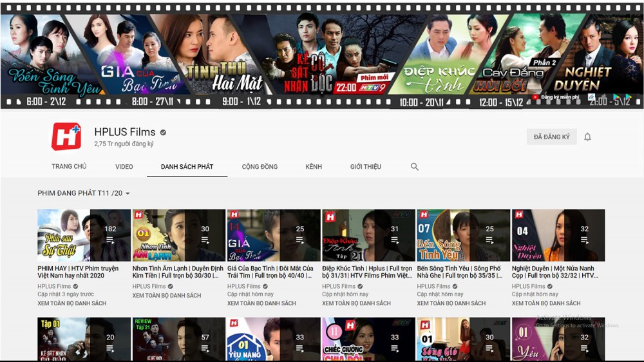Open the 'Phía sau Sự Thật' playlist thumbnail

84,235
